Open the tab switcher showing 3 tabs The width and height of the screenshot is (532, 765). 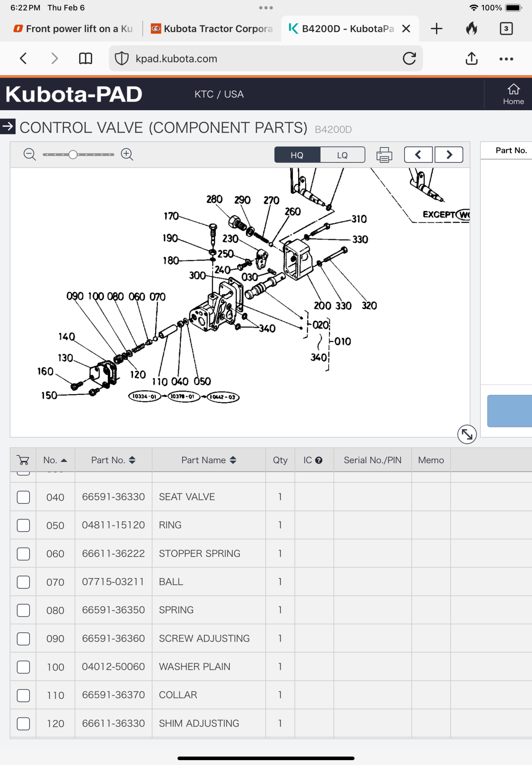pos(506,28)
